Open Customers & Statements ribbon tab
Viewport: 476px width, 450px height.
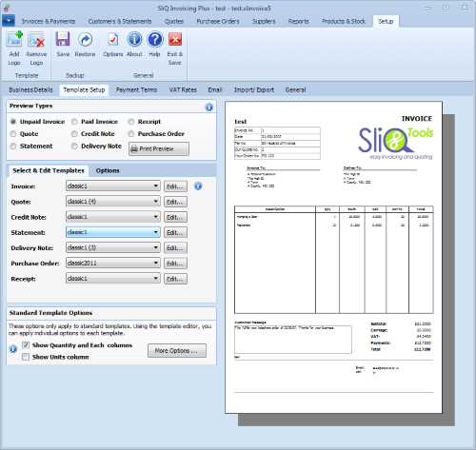[x=120, y=21]
